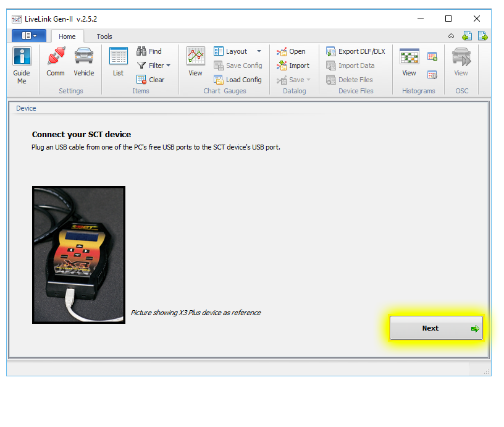The width and height of the screenshot is (504, 427).
Task: Click the "Device Files" group label
Action: coord(356,91)
